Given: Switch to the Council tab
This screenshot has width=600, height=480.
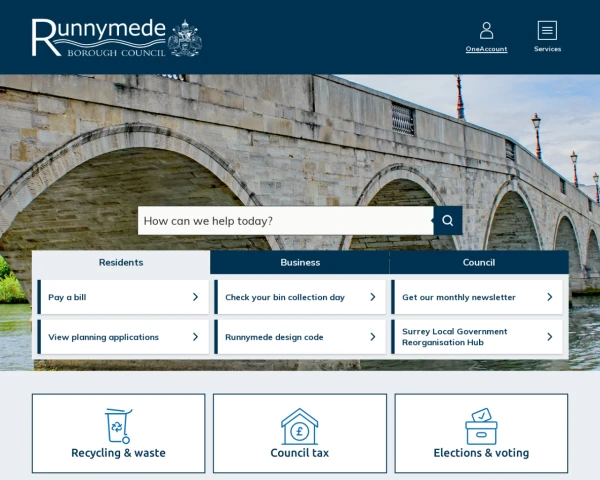Looking at the screenshot, I should click(479, 263).
